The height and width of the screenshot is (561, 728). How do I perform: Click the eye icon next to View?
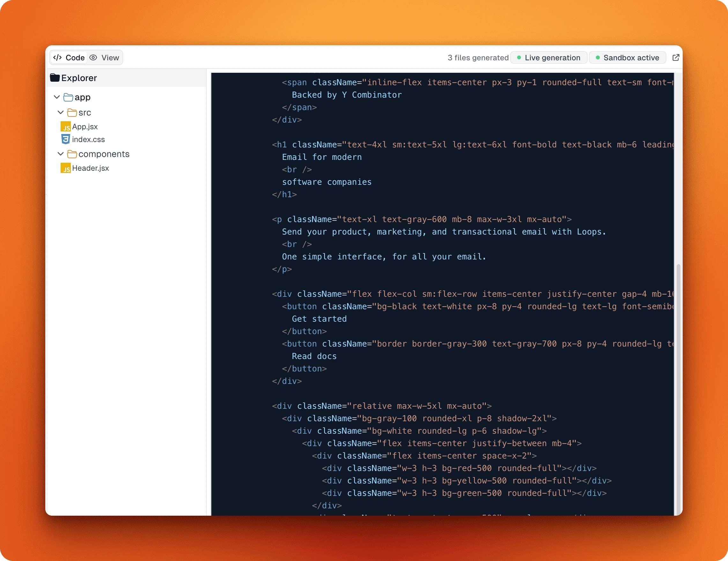coord(94,57)
